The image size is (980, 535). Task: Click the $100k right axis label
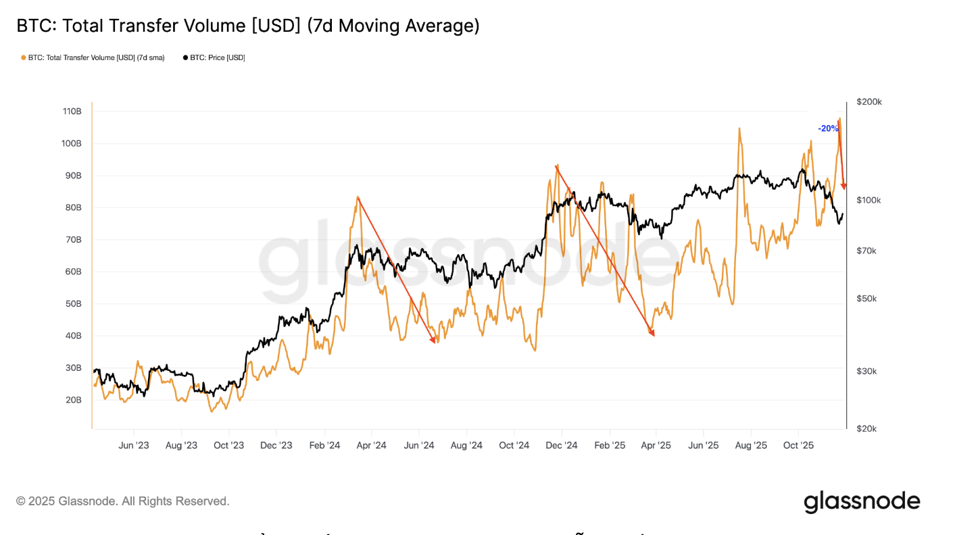(x=869, y=200)
